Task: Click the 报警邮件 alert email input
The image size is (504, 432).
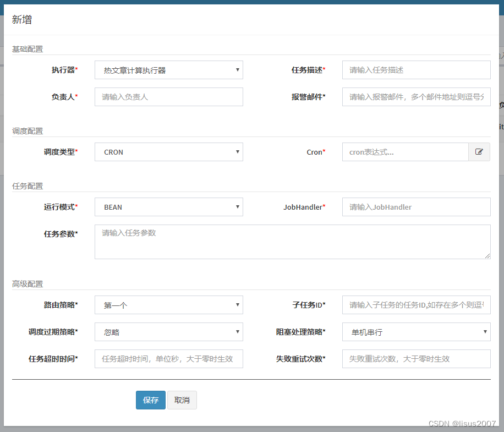Action: point(416,97)
